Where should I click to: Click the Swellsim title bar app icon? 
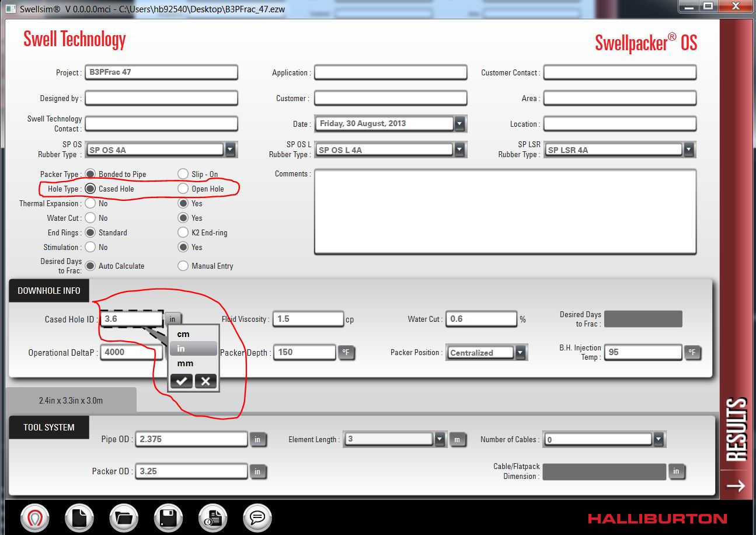[x=10, y=9]
